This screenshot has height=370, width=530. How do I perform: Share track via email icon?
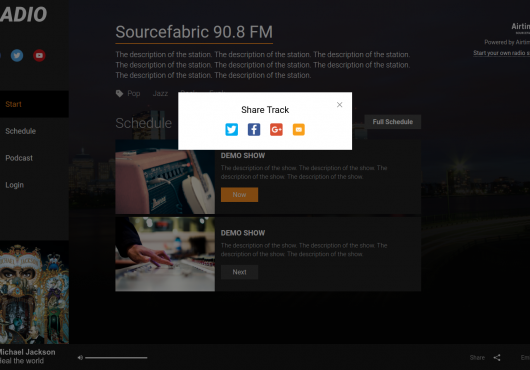click(298, 129)
